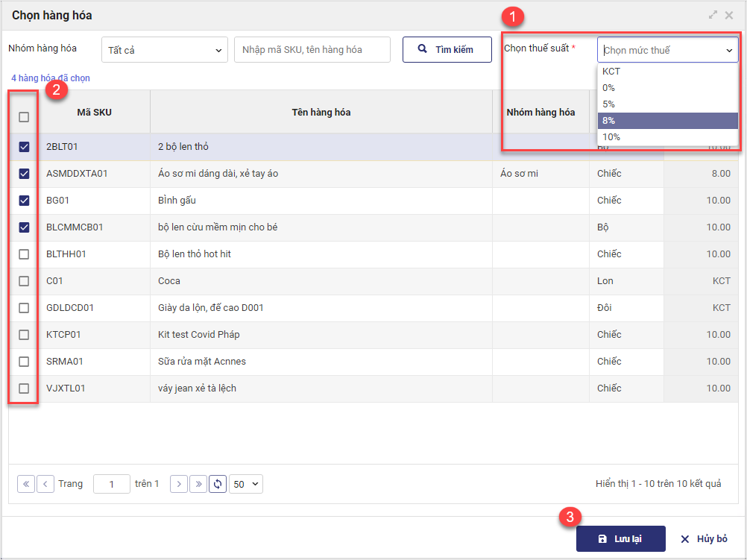This screenshot has width=747, height=560.
Task: Click the Hủy bỏ cancel button
Action: point(704,539)
